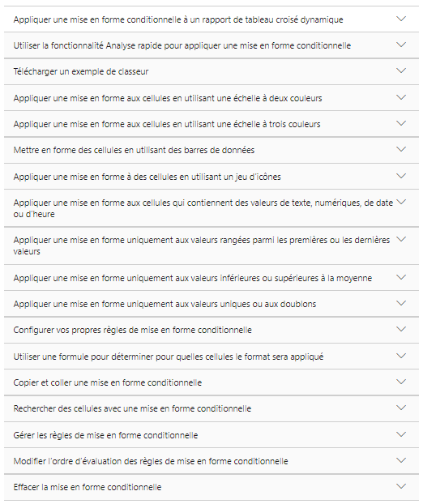Click chevron beside 'valeurs uniques ou aux doublons'
The width and height of the screenshot is (436, 504).
[401, 303]
